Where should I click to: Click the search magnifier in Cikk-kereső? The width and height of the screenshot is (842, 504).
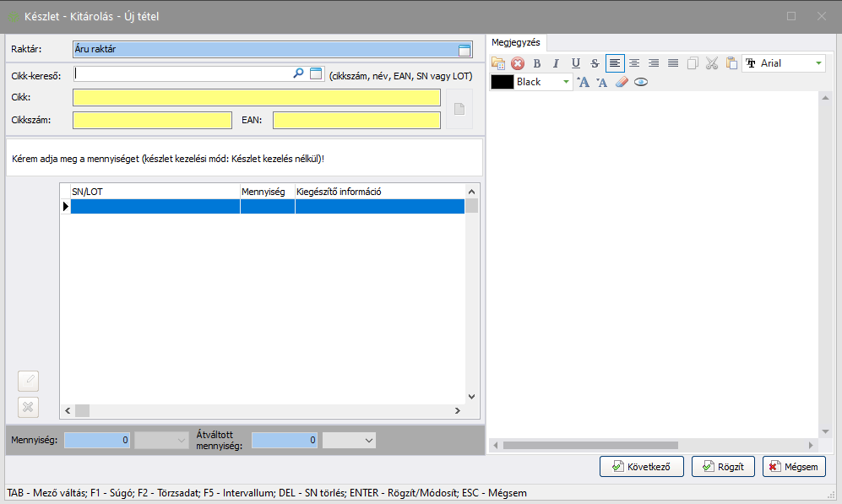coord(298,74)
